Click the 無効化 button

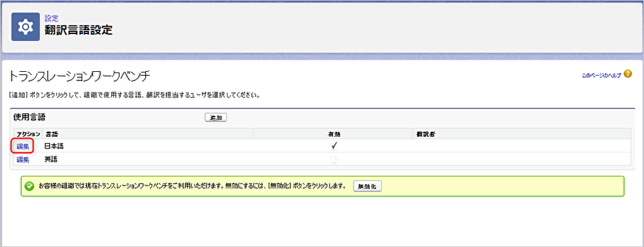pyautogui.click(x=368, y=186)
